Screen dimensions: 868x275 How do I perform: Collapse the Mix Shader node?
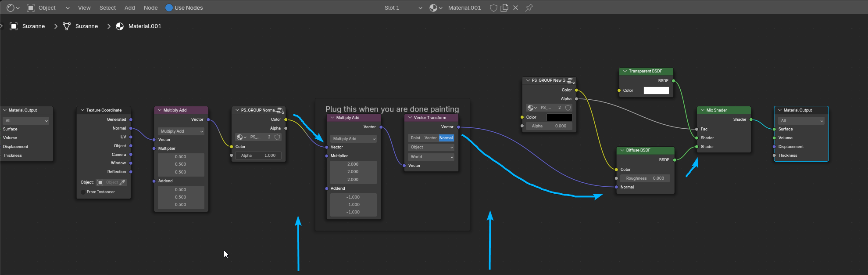tap(702, 110)
